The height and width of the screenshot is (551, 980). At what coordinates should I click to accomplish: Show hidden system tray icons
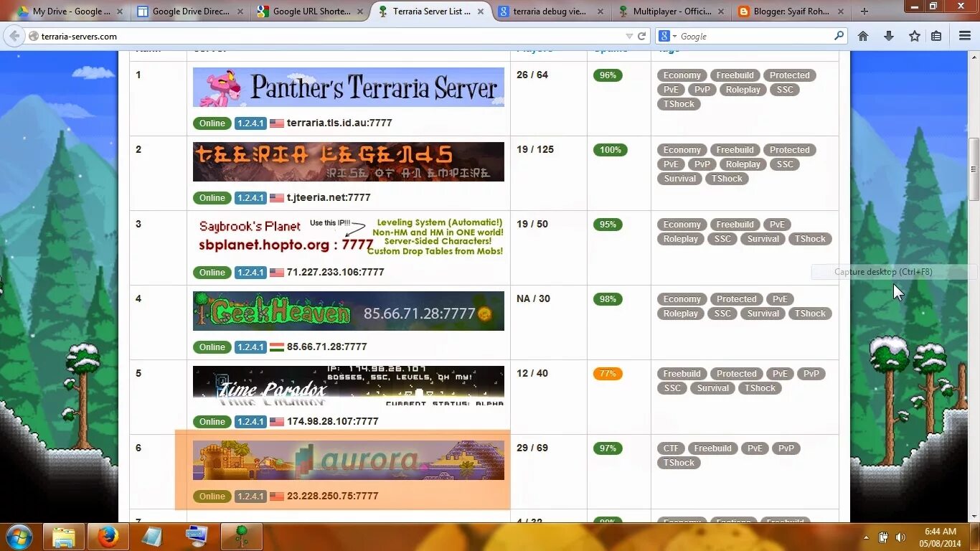tap(866, 537)
